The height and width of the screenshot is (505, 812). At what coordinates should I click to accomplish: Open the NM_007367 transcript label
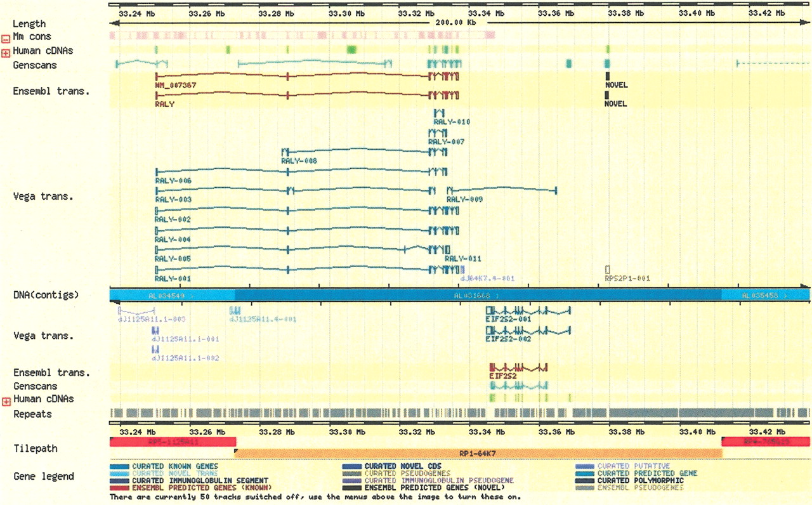tap(174, 84)
